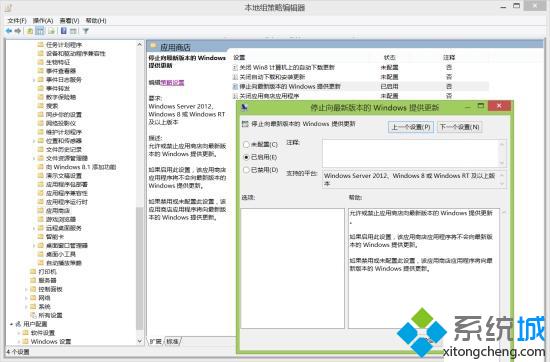The height and width of the screenshot is (362, 550).
Task: Click the Filter funnel icon
Action: coord(86,31)
